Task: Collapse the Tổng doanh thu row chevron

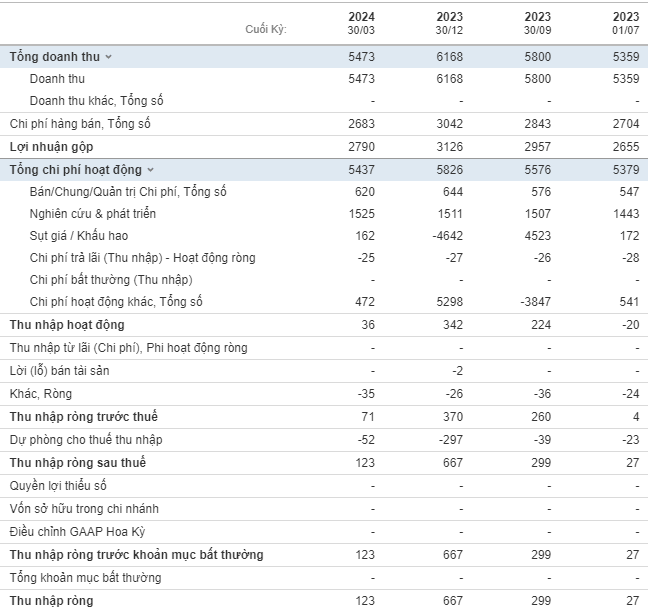Action: 109,57
